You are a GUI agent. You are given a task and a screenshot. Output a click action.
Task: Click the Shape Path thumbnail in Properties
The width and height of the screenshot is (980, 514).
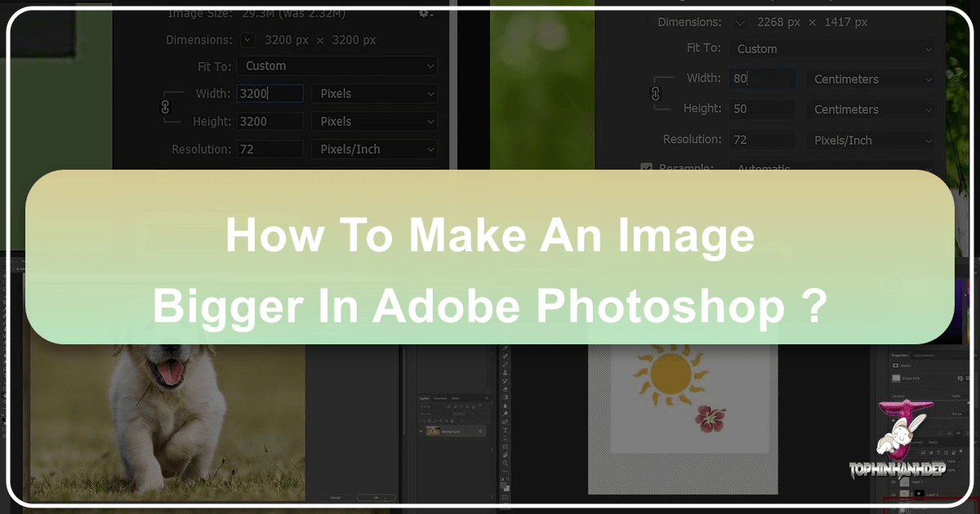[896, 378]
